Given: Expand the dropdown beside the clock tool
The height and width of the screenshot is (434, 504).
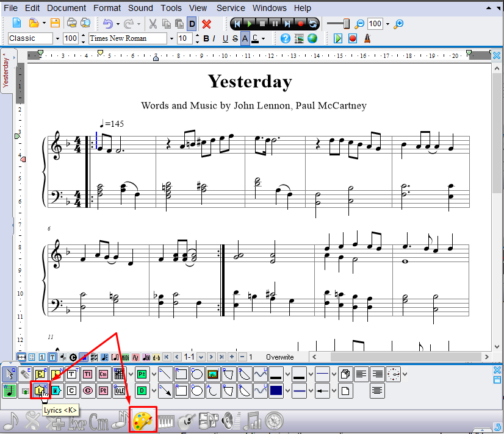Looking at the screenshot, I should (x=405, y=374).
